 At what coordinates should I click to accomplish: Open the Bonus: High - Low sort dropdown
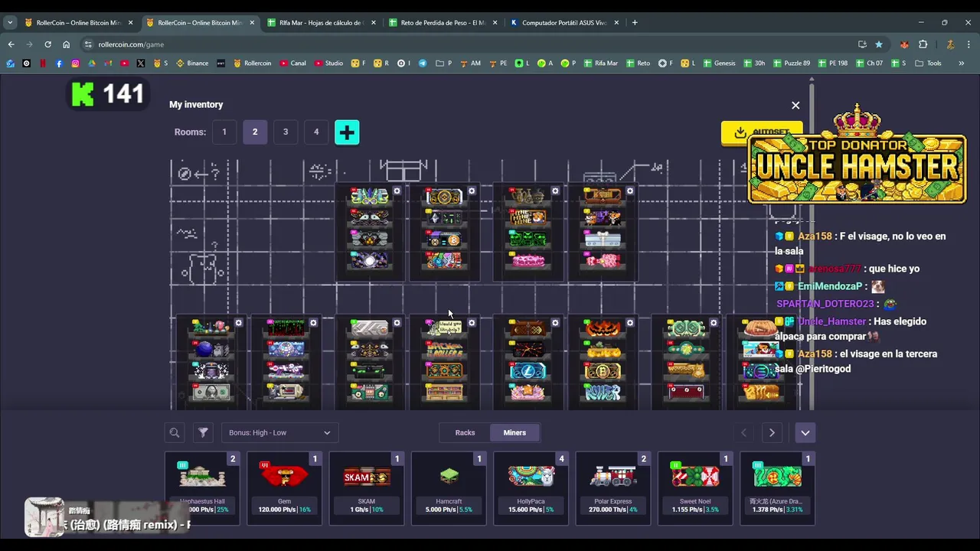pos(279,432)
